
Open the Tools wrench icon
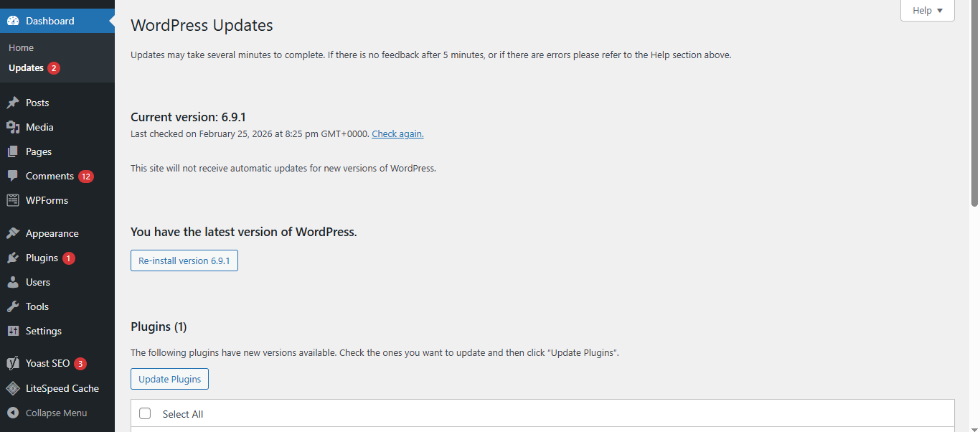point(12,306)
